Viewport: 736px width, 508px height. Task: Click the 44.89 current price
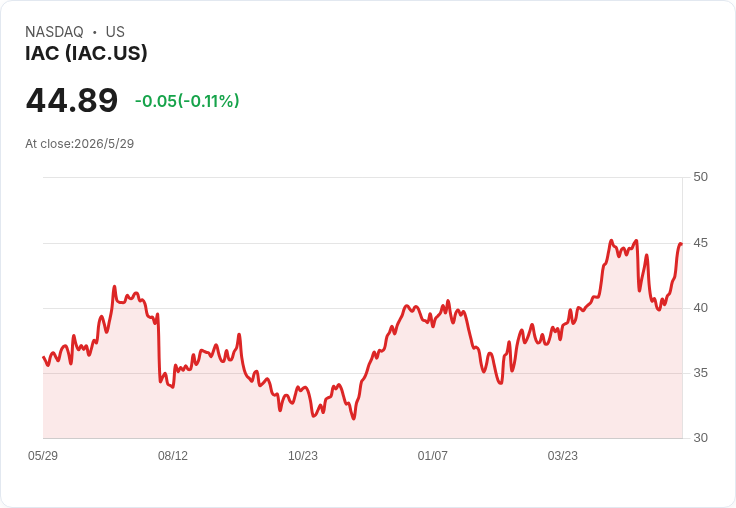click(72, 100)
